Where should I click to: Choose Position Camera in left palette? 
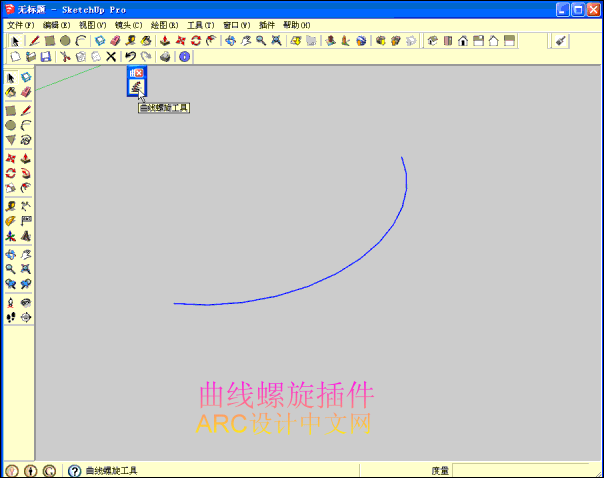[x=11, y=302]
